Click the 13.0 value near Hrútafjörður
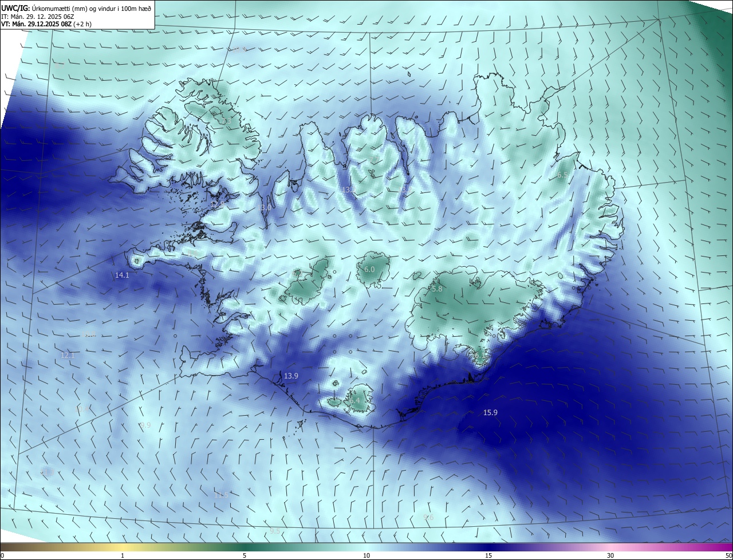The image size is (733, 560). [x=265, y=208]
